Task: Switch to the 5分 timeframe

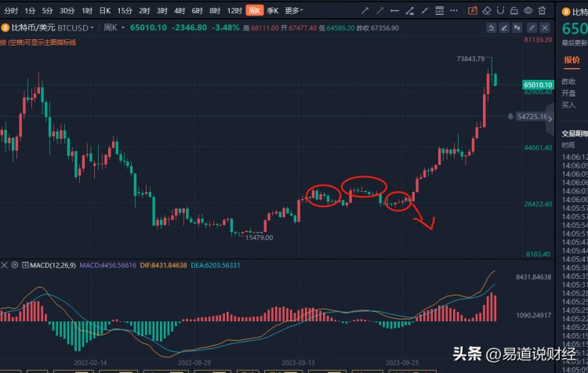Action: [47, 11]
